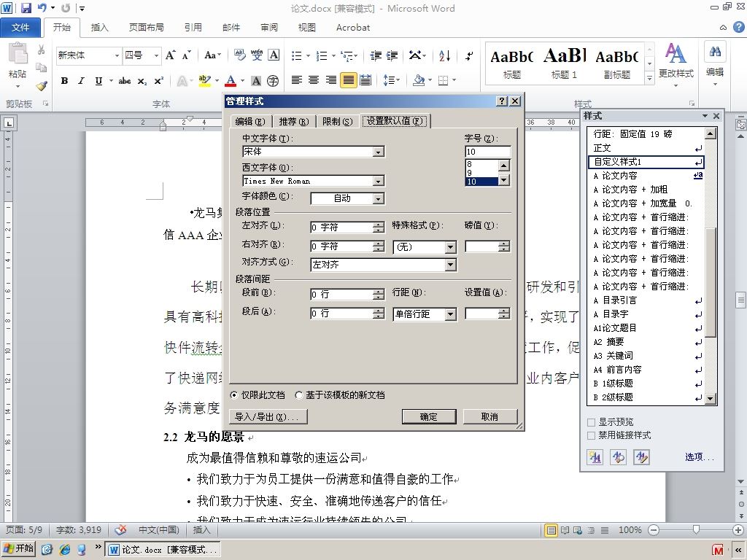Click the zoom slider handle
Image resolution: width=747 pixels, height=560 pixels.
(696, 529)
